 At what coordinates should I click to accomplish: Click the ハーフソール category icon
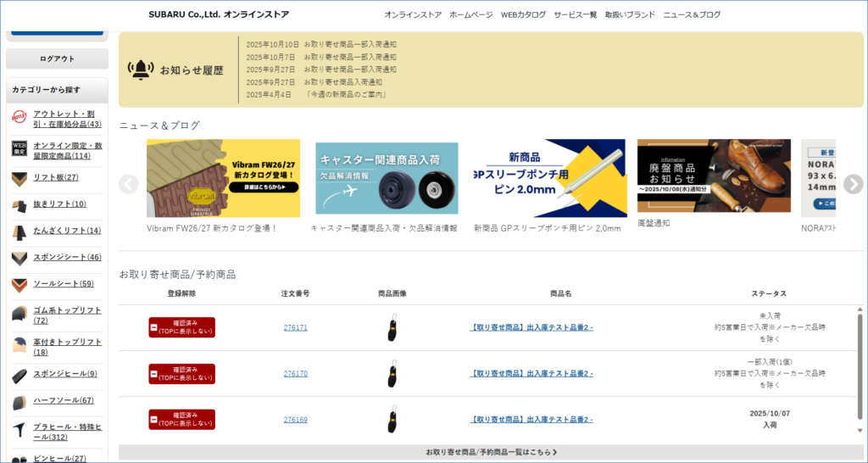(x=19, y=402)
